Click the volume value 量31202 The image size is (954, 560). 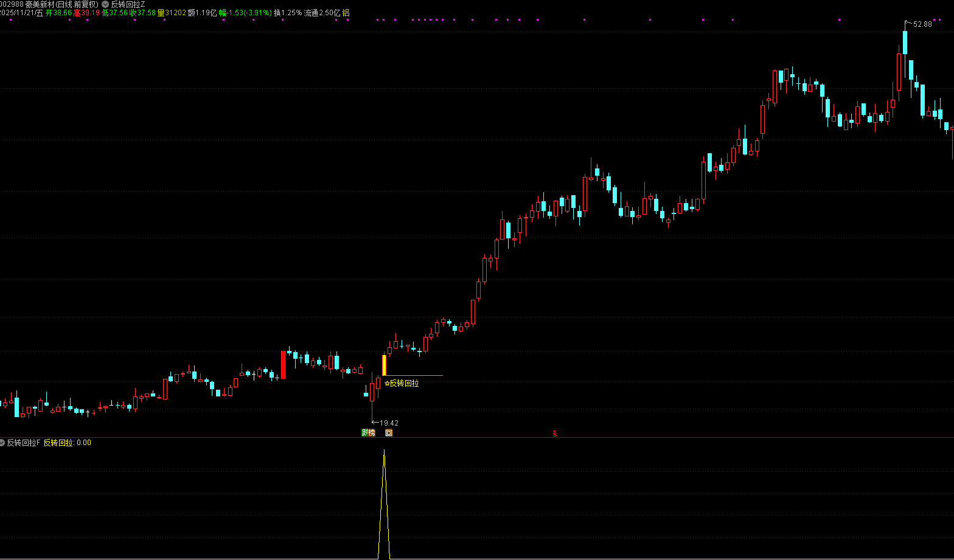click(x=172, y=13)
